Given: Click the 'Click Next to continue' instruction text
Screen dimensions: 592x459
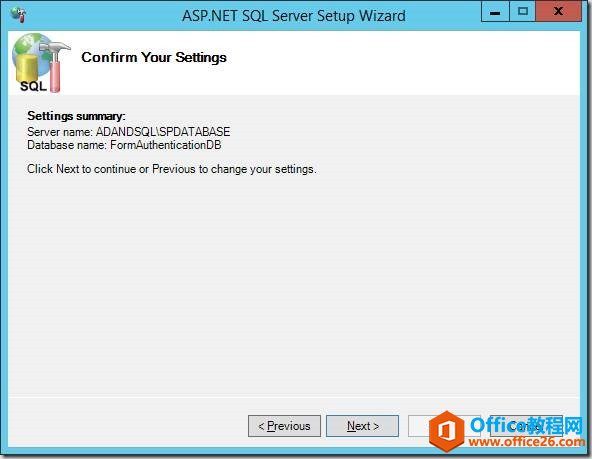Looking at the screenshot, I should [172, 169].
